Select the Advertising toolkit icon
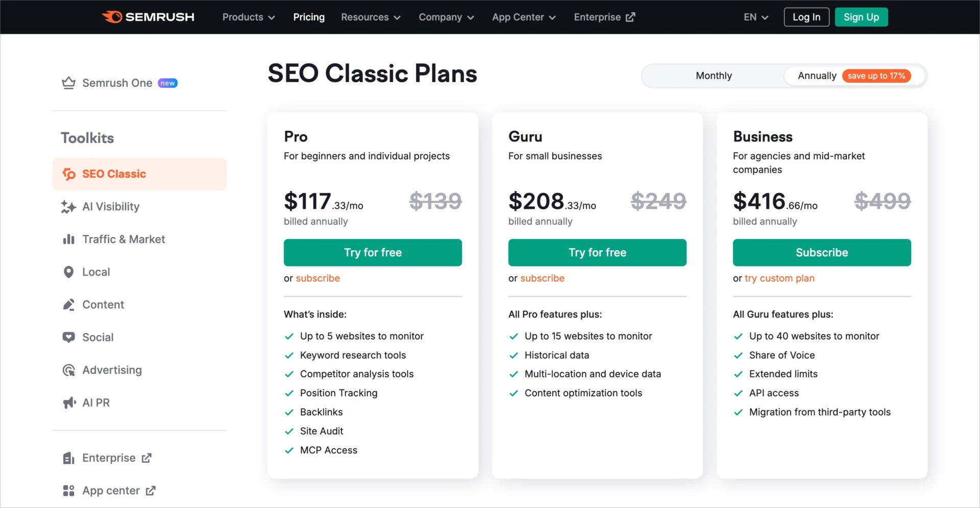Viewport: 980px width, 508px height. [x=69, y=370]
